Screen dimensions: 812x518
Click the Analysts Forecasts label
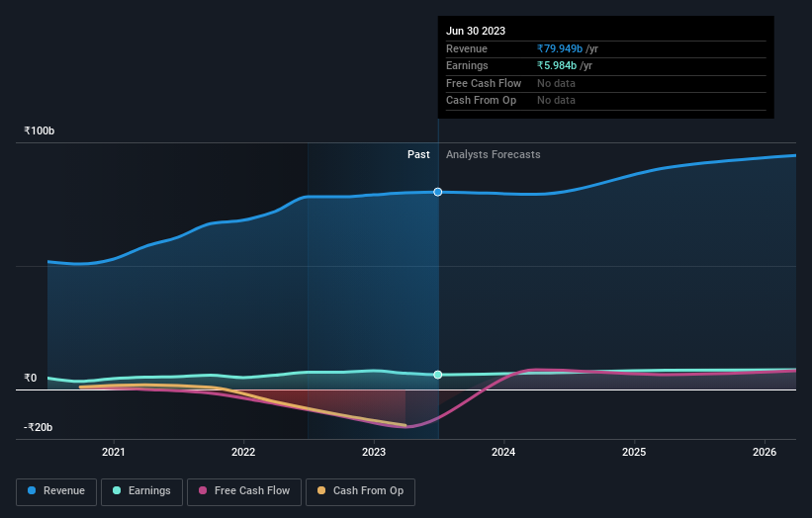point(493,154)
